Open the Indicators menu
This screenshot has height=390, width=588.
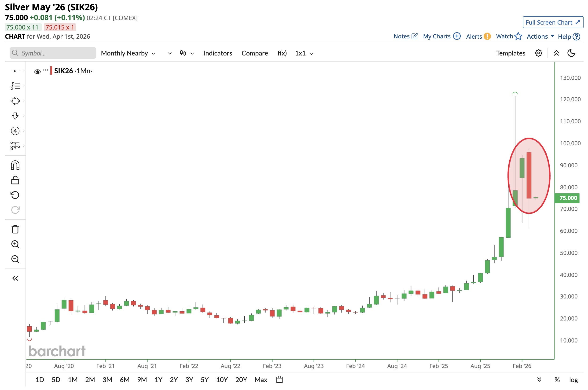coord(217,53)
